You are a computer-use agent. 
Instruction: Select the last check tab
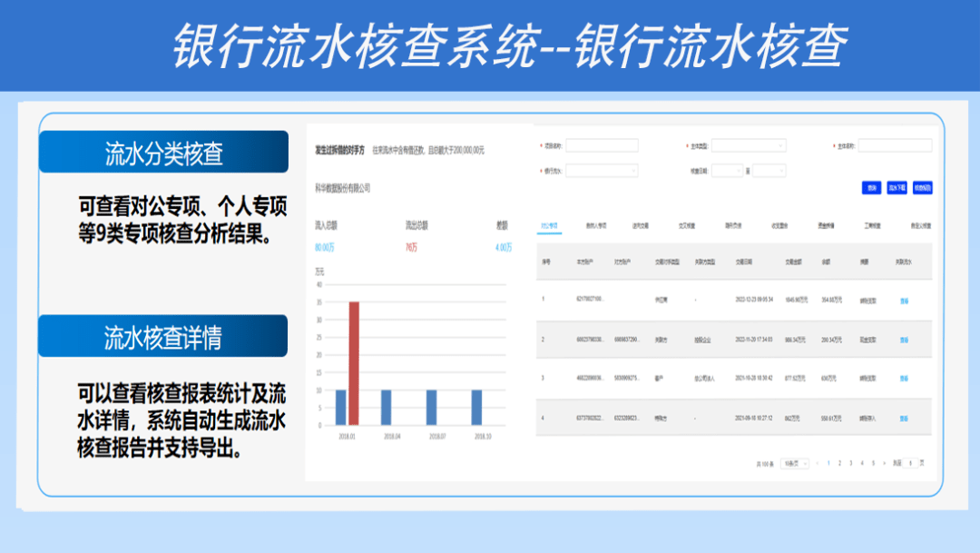coord(921,226)
